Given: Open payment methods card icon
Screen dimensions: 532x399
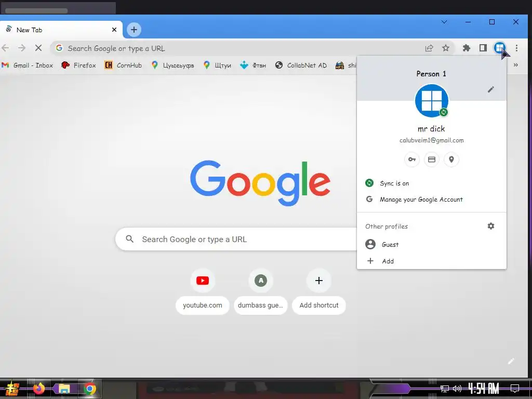Looking at the screenshot, I should pyautogui.click(x=432, y=159).
